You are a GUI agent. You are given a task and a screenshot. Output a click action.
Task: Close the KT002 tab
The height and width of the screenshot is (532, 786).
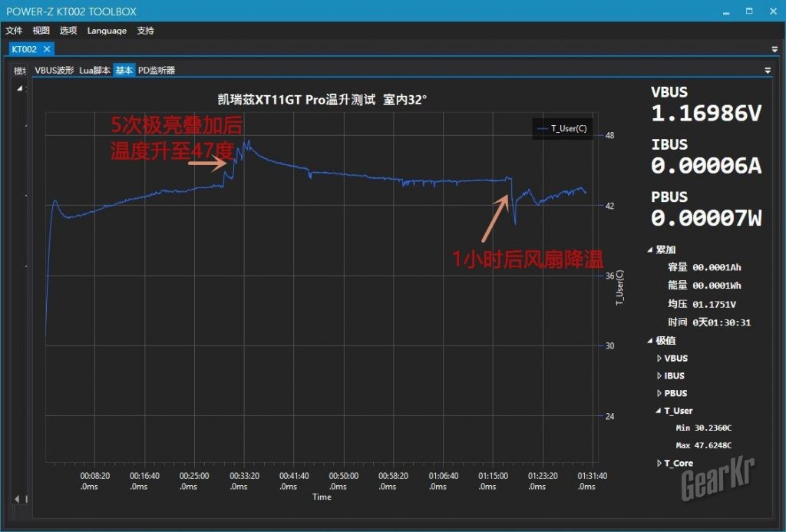(47, 49)
